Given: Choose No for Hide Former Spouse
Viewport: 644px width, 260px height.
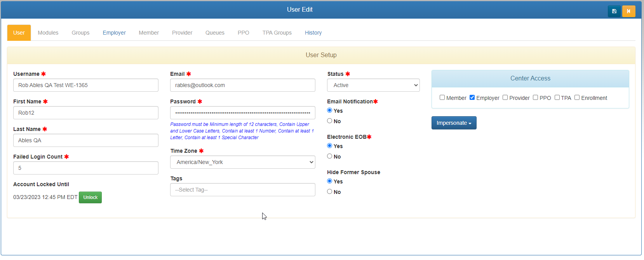Looking at the screenshot, I should tap(329, 192).
